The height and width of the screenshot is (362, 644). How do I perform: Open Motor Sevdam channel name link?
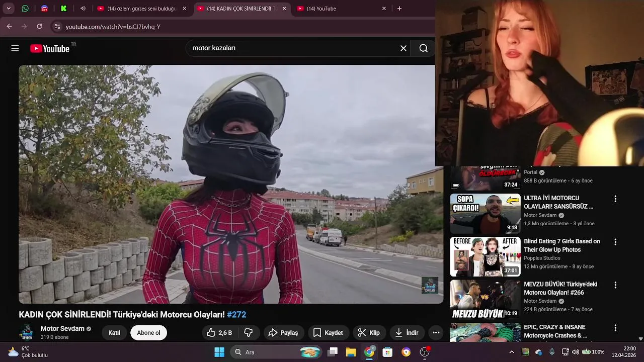[x=62, y=329]
